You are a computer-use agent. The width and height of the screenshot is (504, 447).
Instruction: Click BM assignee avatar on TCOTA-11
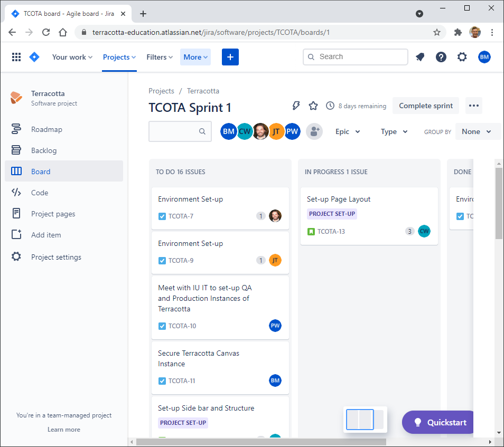pyautogui.click(x=275, y=381)
